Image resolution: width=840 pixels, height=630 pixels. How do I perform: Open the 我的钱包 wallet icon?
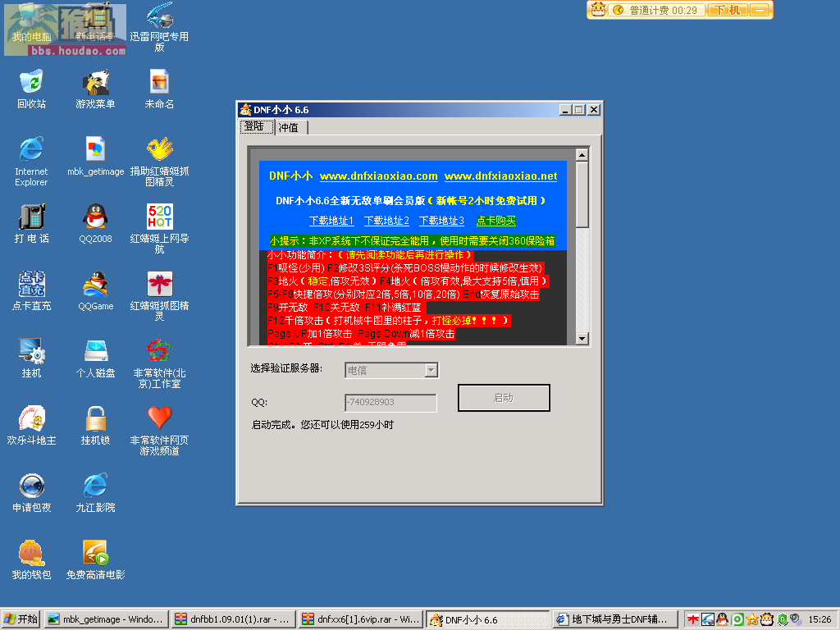tap(32, 559)
